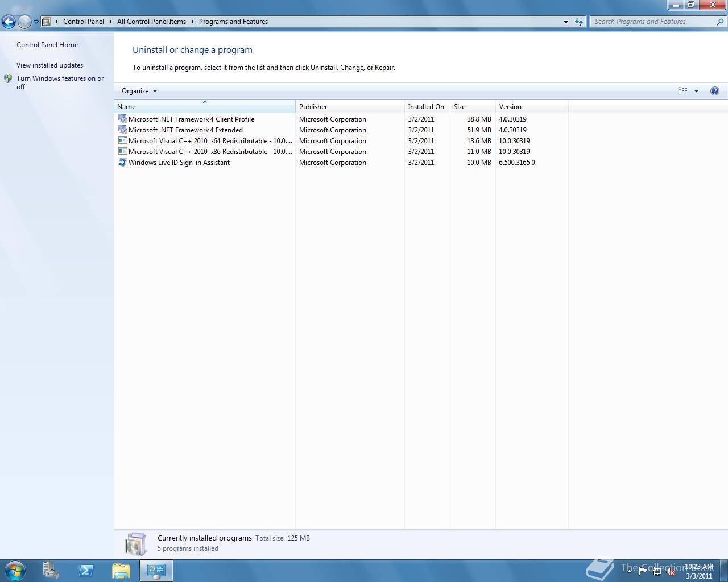
Task: Launch Windows PowerShell from the taskbar
Action: pyautogui.click(x=86, y=571)
